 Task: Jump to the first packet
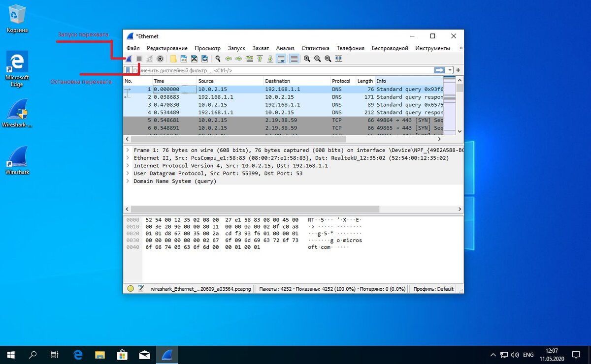click(260, 59)
